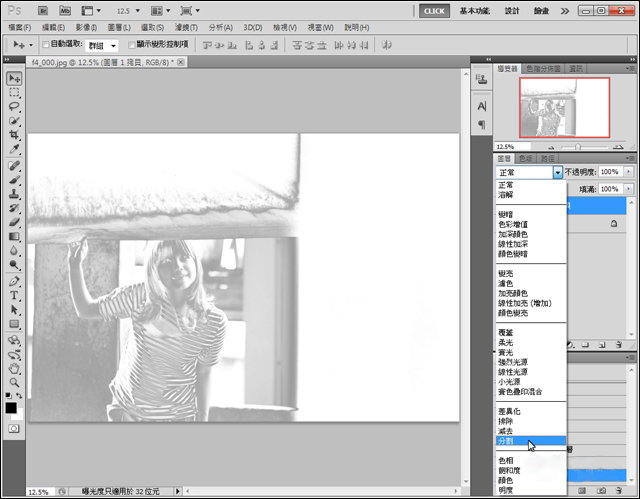Toggle Quick Mask mode icon
Image resolution: width=640 pixels, height=499 pixels.
(14, 428)
